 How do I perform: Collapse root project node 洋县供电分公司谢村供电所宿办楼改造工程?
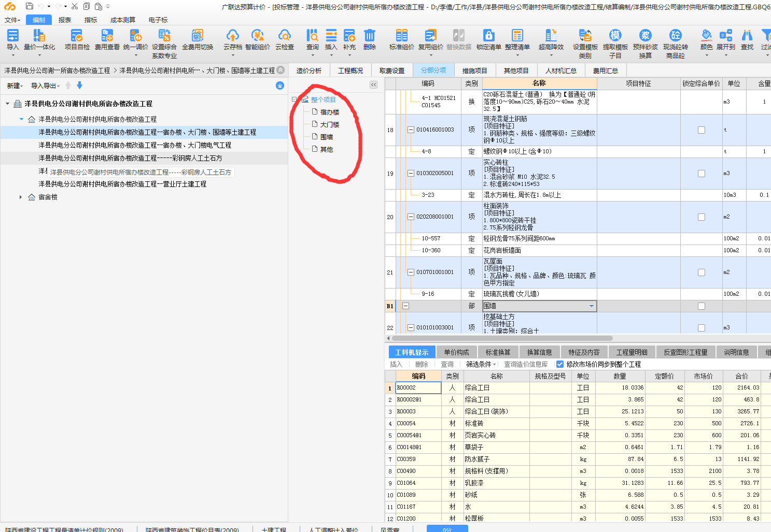coord(8,104)
